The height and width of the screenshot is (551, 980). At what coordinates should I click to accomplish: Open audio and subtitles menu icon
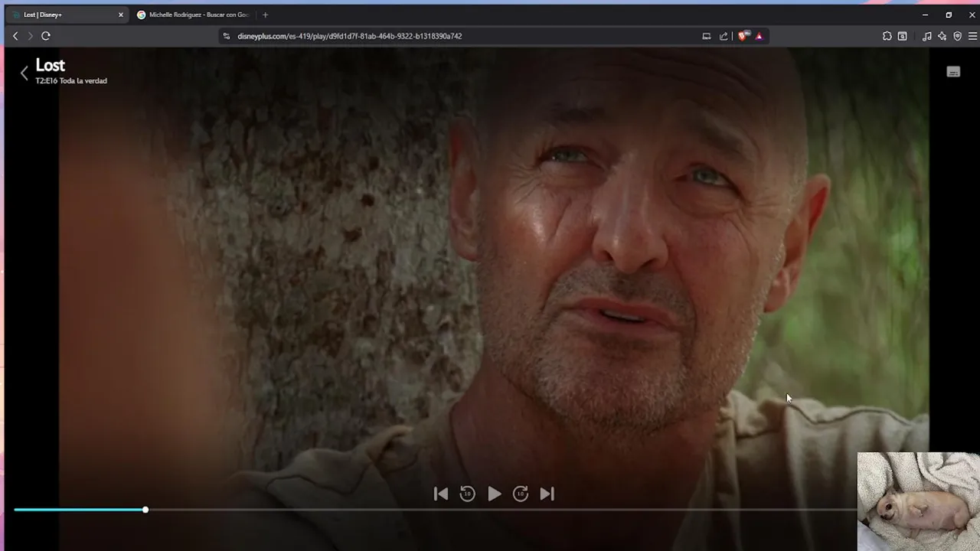953,72
